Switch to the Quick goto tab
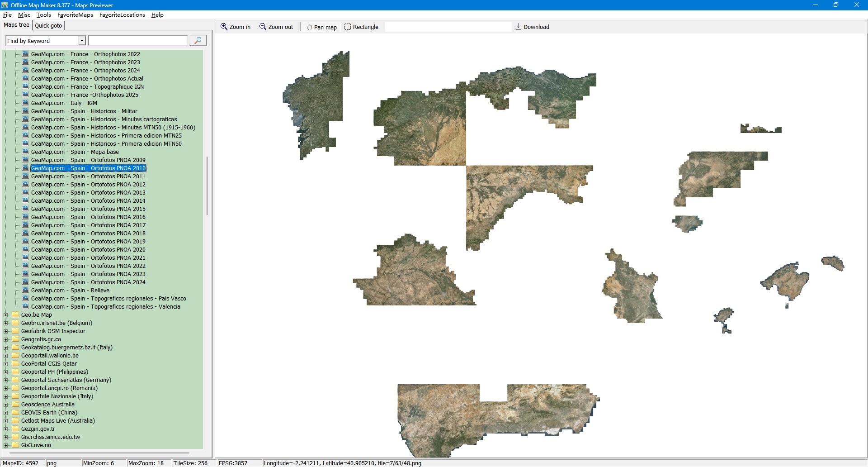 [48, 25]
